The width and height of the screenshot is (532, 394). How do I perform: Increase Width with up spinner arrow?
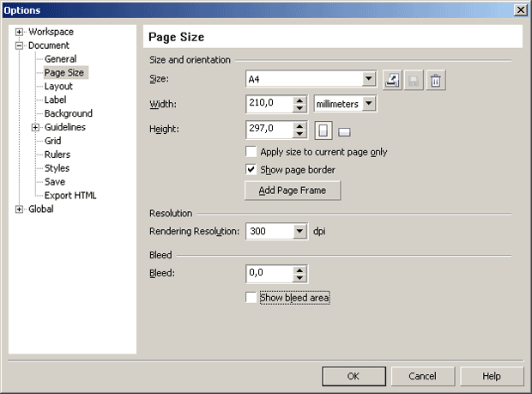click(299, 100)
